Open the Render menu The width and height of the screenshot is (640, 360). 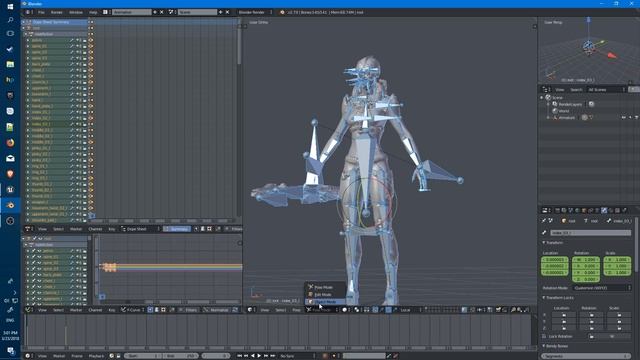click(57, 12)
